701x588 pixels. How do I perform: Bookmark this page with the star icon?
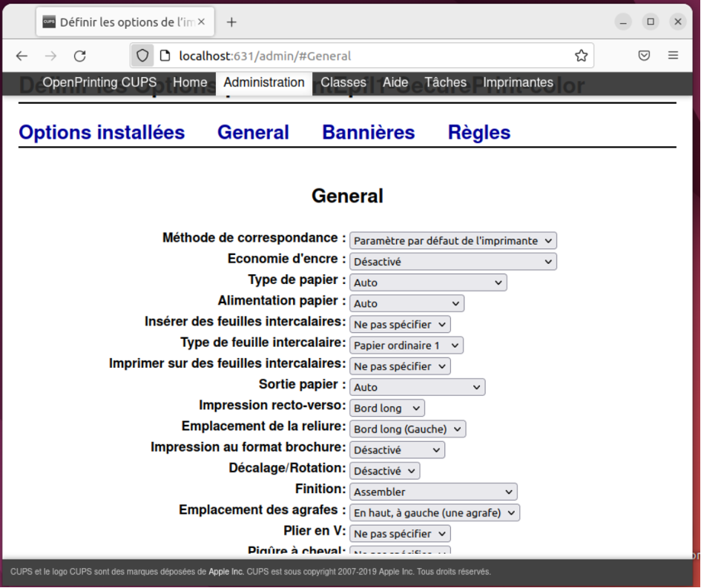[x=581, y=56]
